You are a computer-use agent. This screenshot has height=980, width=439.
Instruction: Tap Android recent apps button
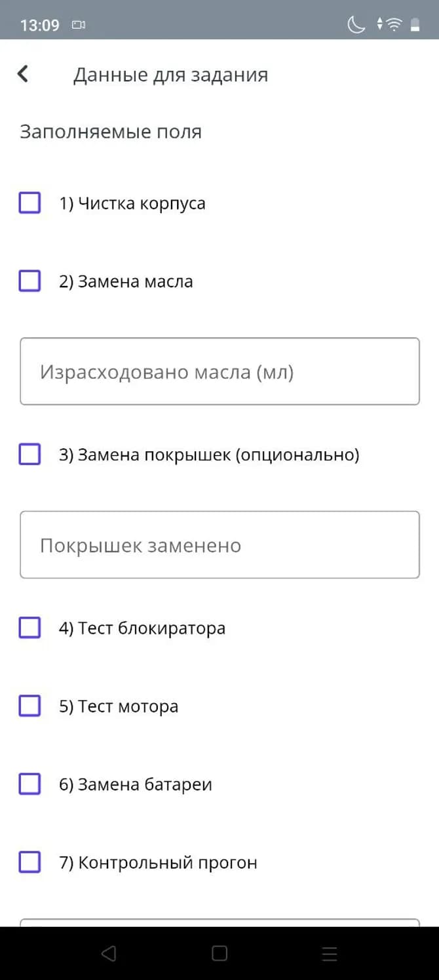click(330, 953)
